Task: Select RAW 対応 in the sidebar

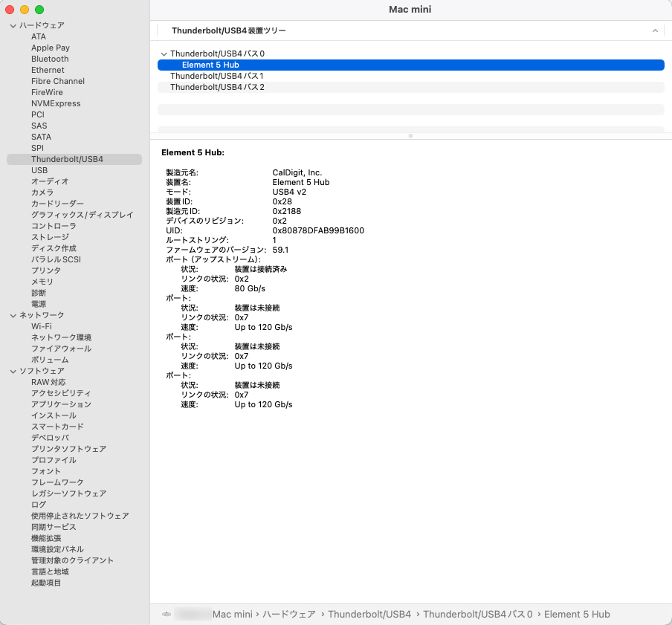Action: pyautogui.click(x=48, y=382)
